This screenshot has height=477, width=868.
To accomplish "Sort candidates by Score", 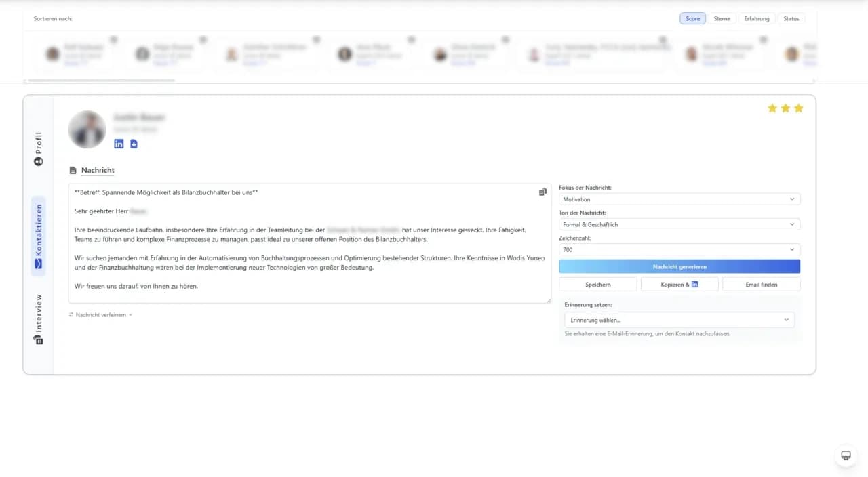I will pyautogui.click(x=692, y=18).
